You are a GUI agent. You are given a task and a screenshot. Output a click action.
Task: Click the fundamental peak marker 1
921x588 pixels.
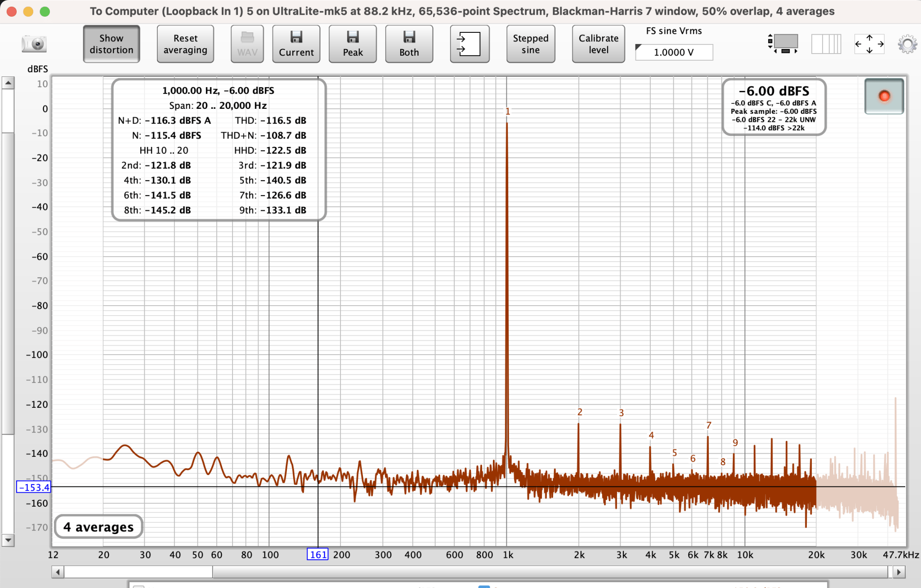508,111
